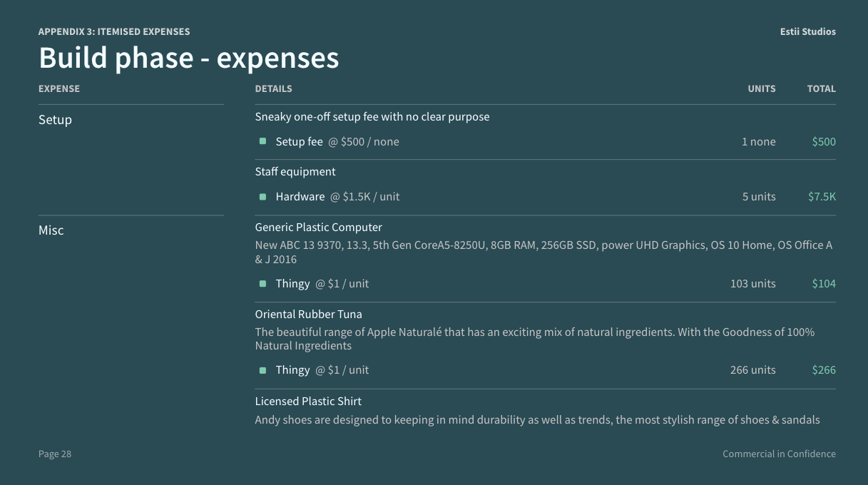Click the $7.5K Hardware total
868x485 pixels.
point(822,197)
